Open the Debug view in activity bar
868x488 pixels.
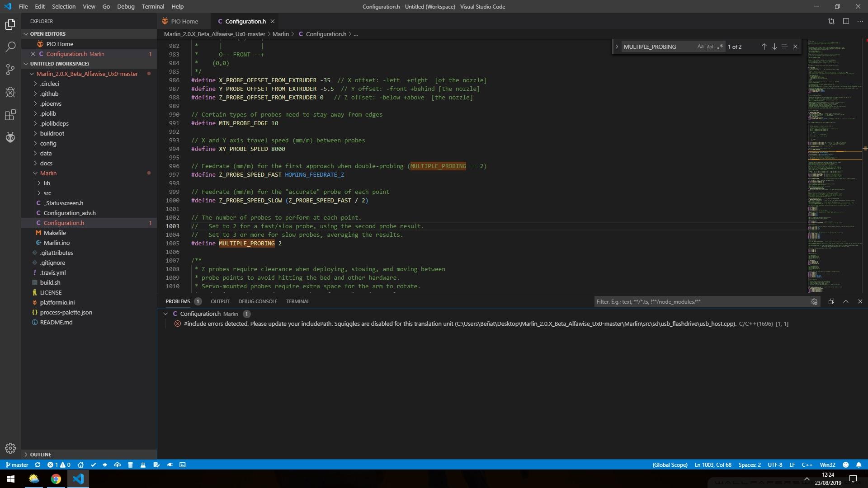(x=10, y=92)
